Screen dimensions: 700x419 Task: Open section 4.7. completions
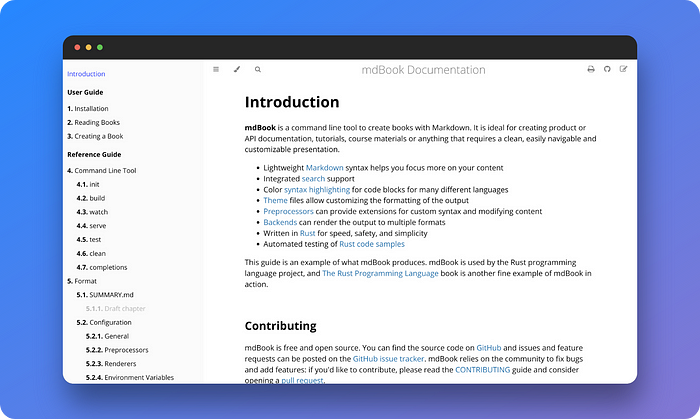pos(102,267)
